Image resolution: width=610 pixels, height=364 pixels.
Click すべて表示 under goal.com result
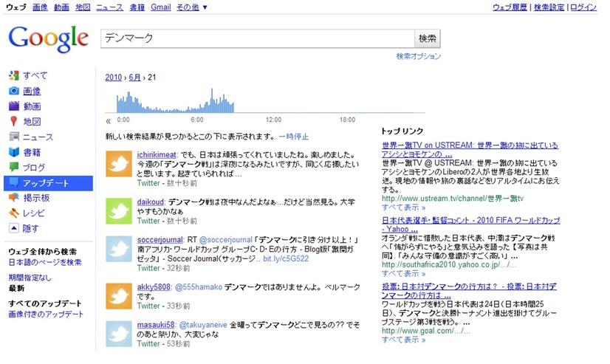[403, 340]
